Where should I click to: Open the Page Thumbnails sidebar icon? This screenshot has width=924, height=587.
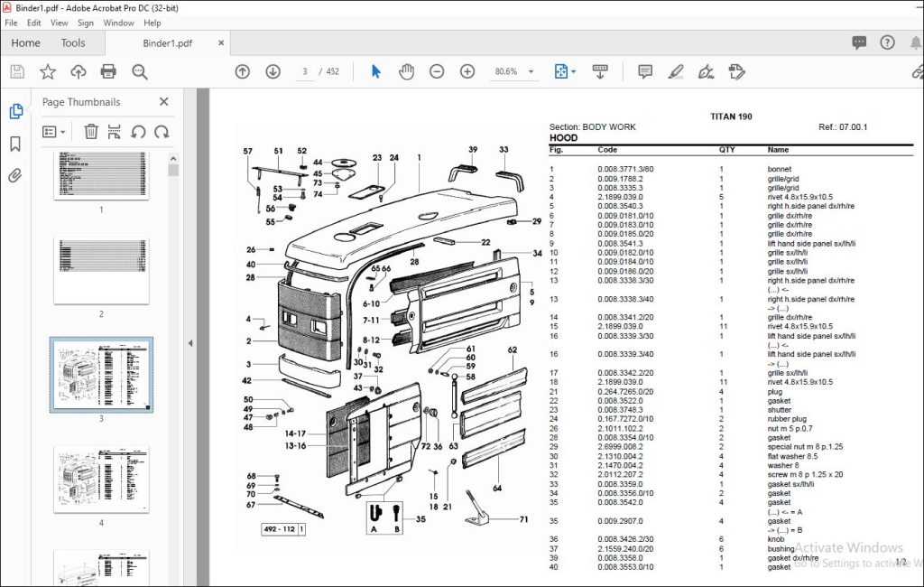point(16,111)
